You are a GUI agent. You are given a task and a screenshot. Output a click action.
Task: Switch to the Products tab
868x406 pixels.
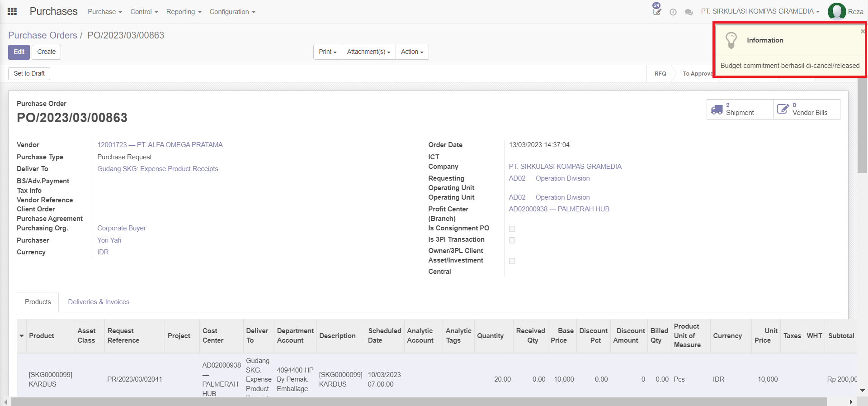click(38, 302)
